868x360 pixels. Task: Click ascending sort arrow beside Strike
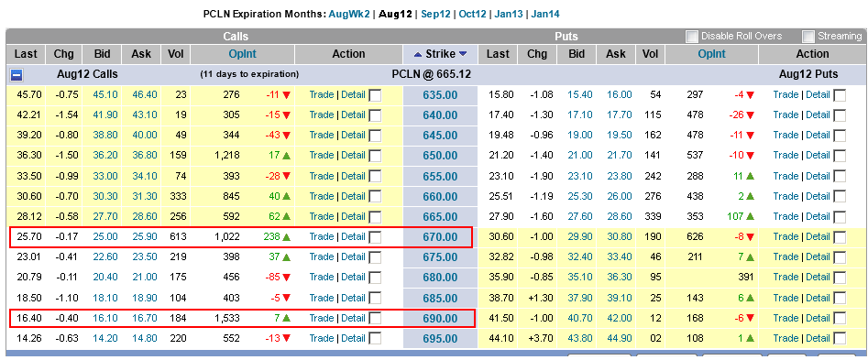pos(418,54)
